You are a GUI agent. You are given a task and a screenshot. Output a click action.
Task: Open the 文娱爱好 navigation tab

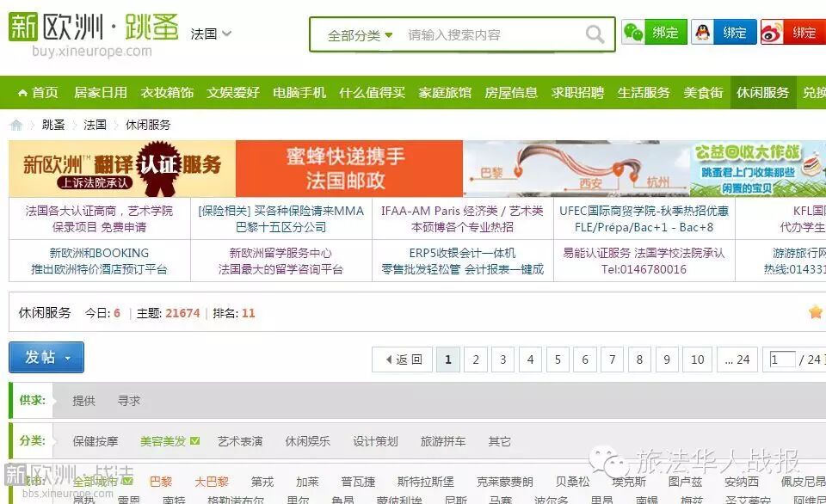pos(233,93)
